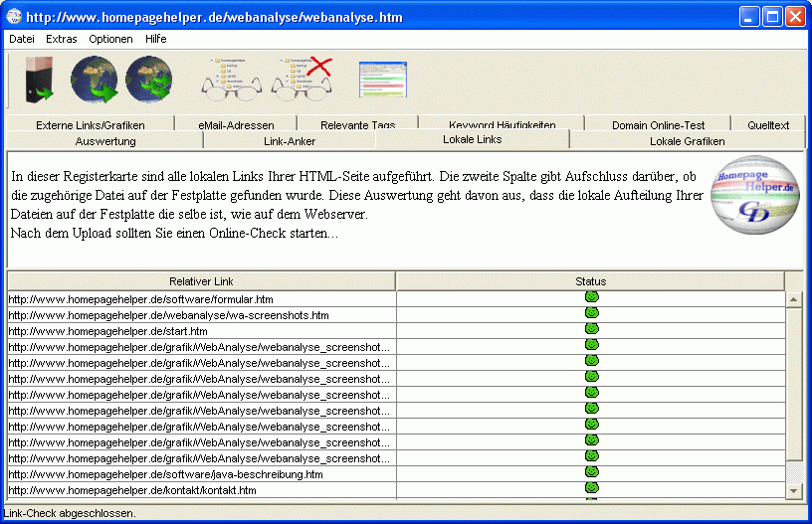
Task: Select the Externe Links/Grafiken tab
Action: pos(90,125)
